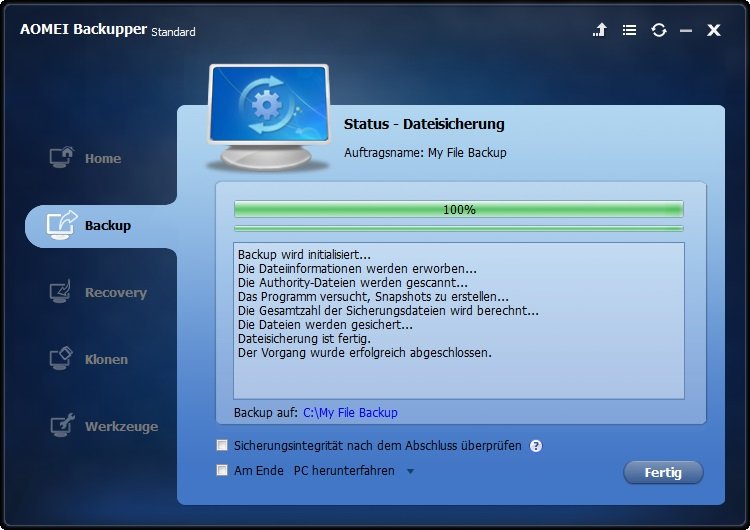Click the Fertig button
This screenshot has height=530, width=750.
[x=663, y=472]
